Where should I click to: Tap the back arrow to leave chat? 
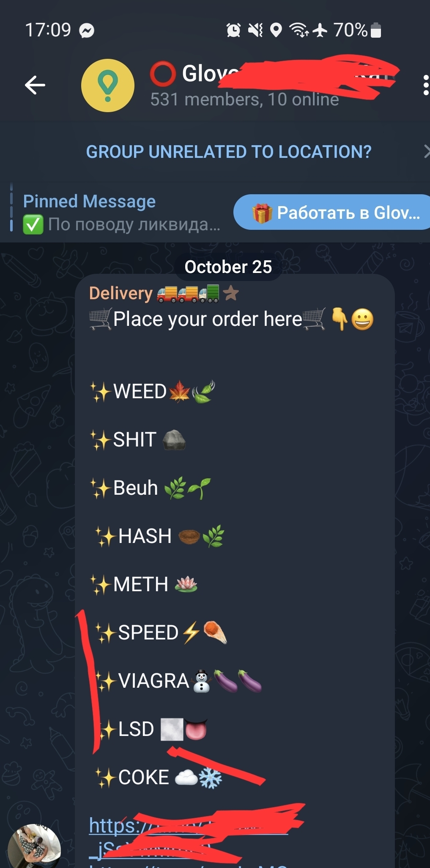point(35,85)
